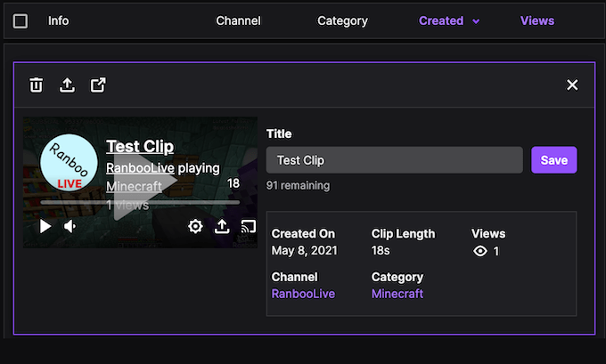Click the Category column header
The height and width of the screenshot is (364, 606).
click(342, 20)
